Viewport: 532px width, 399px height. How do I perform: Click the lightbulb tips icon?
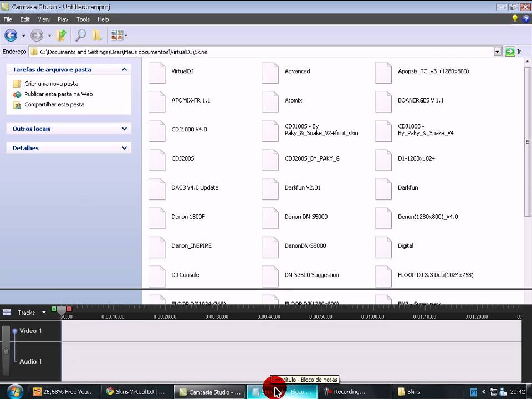point(515,19)
